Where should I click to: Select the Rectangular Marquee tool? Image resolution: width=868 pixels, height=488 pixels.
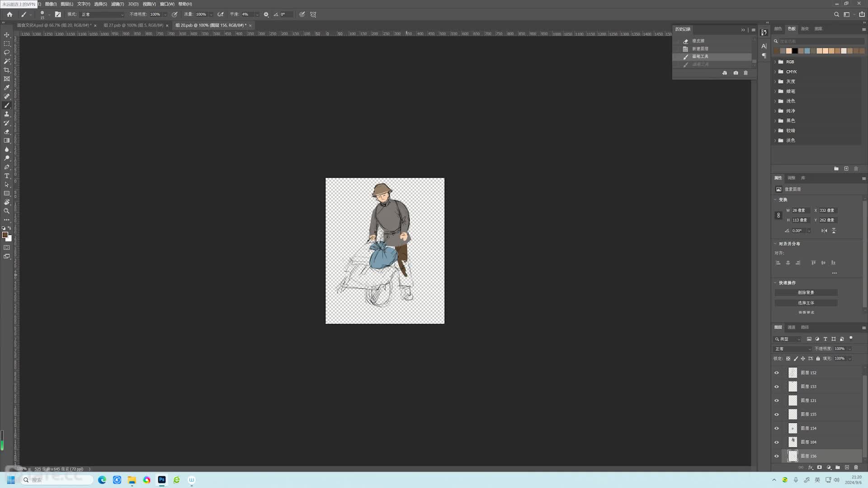[7, 44]
